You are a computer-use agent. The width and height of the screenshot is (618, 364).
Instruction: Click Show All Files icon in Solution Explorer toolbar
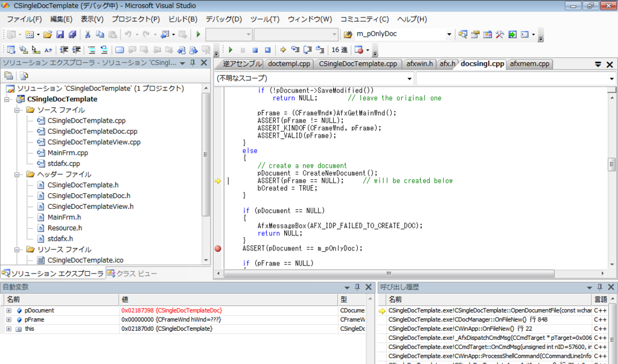[x=24, y=75]
